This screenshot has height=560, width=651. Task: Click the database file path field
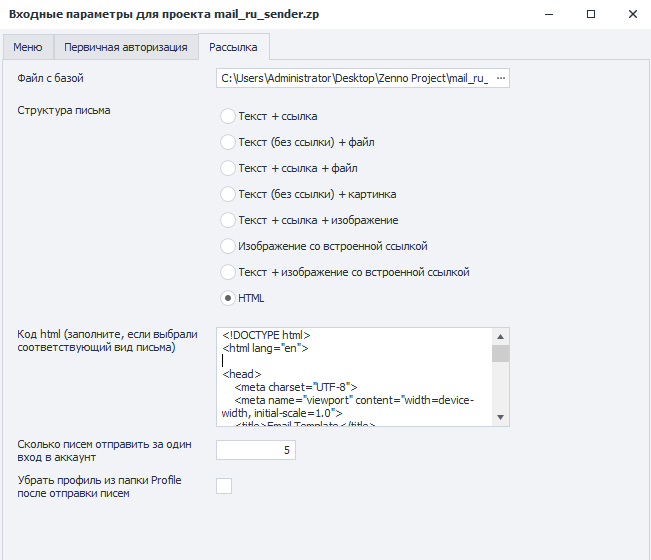[x=355, y=78]
